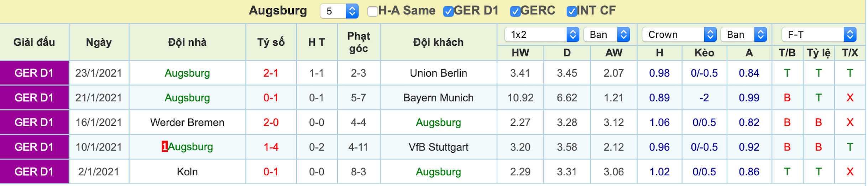Expand the 1x2 odds type dropdown
Viewport: 868px width, 186px height.
[542, 35]
